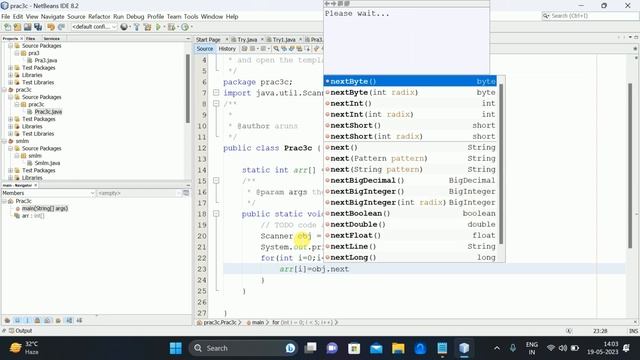This screenshot has width=640, height=360.
Task: Click the New File toolbar icon
Action: (x=7, y=27)
